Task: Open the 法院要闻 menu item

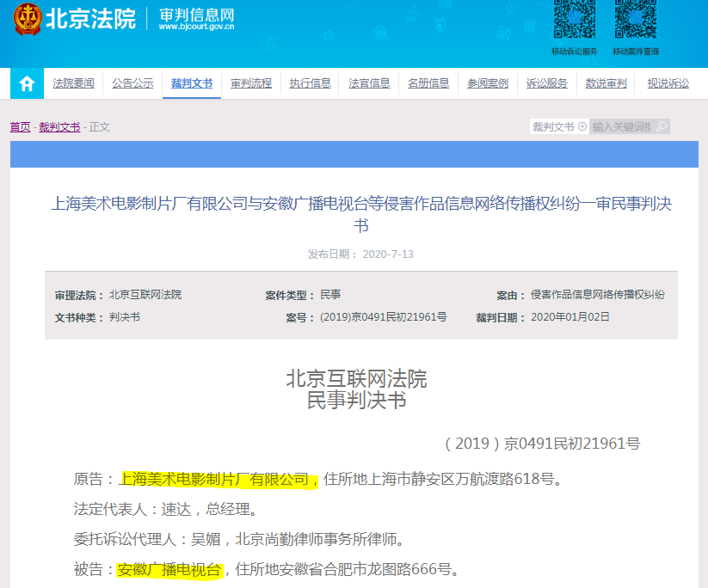Action: (x=74, y=83)
